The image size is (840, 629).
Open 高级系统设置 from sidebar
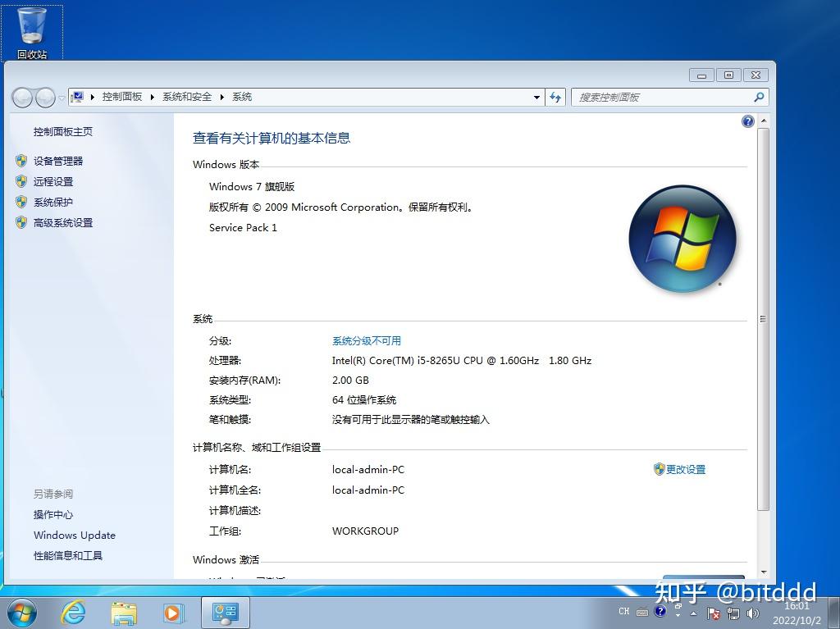pyautogui.click(x=63, y=223)
